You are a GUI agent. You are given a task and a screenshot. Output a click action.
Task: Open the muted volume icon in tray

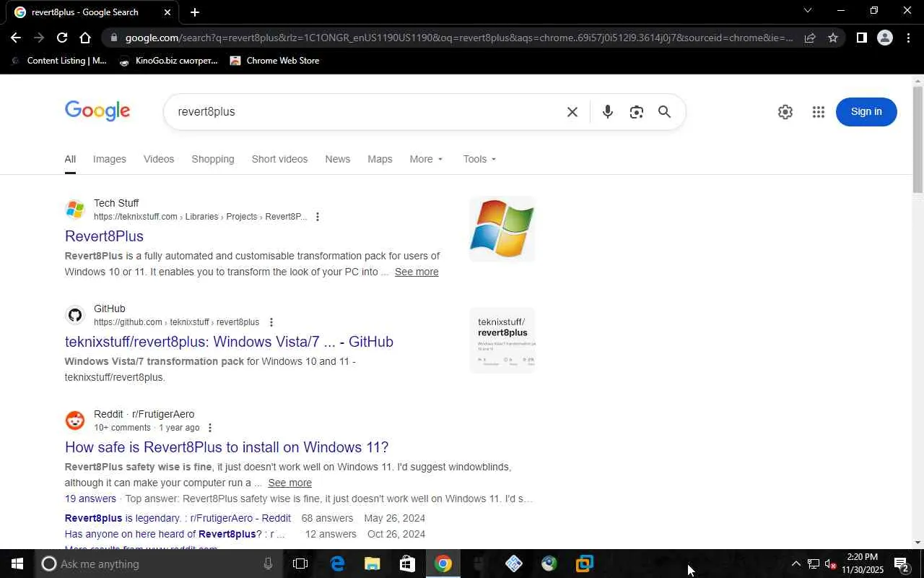[830, 564]
